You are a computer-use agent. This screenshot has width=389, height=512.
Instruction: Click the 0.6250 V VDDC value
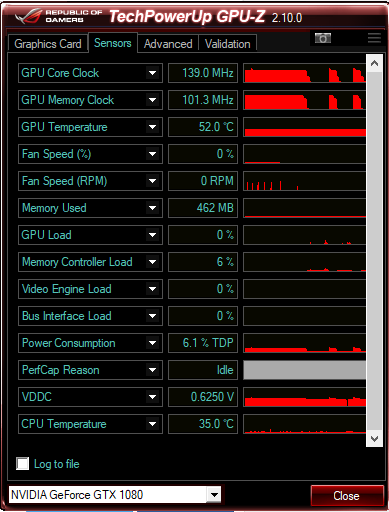point(203,397)
